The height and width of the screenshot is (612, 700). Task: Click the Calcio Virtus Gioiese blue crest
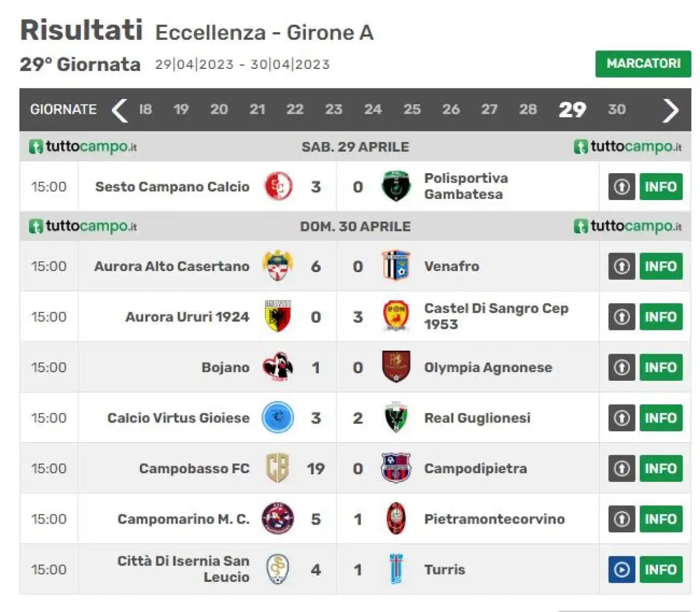click(278, 417)
